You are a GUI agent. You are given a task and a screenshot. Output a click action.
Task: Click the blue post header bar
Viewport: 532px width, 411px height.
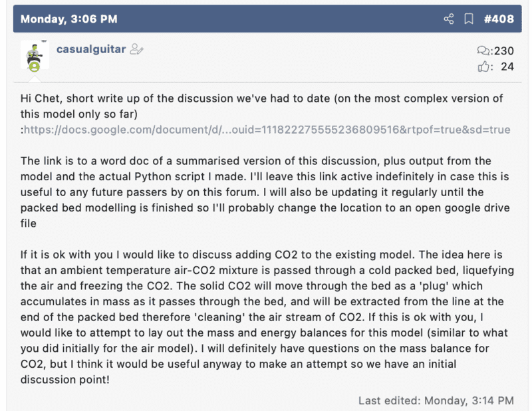coord(266,19)
